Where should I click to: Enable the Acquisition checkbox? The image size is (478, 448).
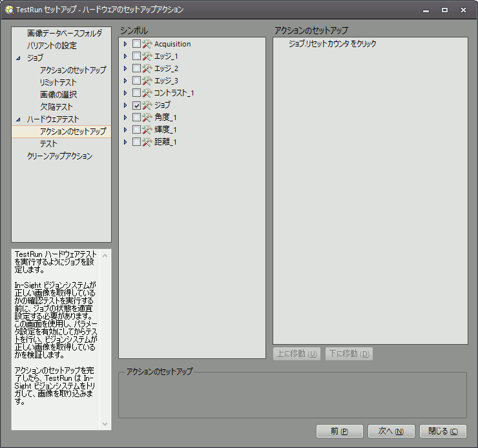tap(136, 44)
